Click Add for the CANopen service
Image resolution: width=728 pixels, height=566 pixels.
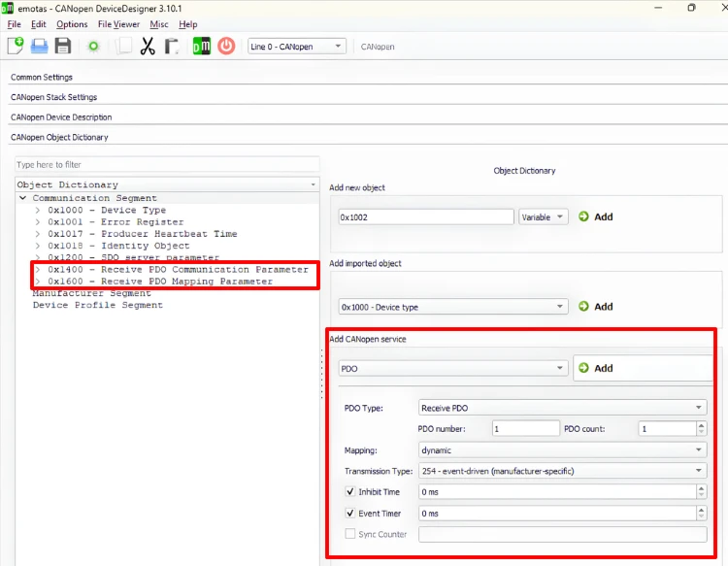[x=643, y=368]
